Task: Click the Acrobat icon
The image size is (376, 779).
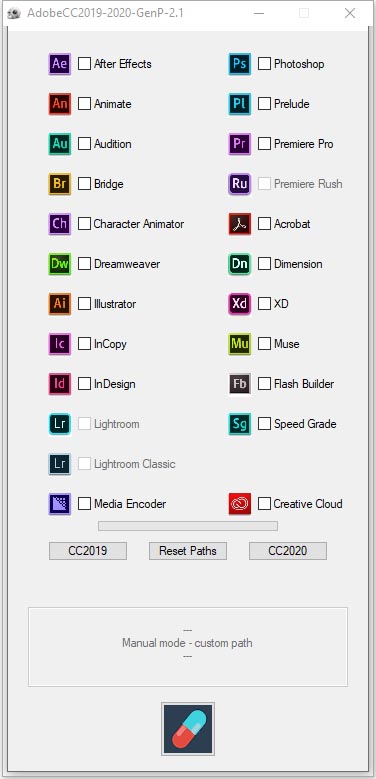Action: click(240, 224)
